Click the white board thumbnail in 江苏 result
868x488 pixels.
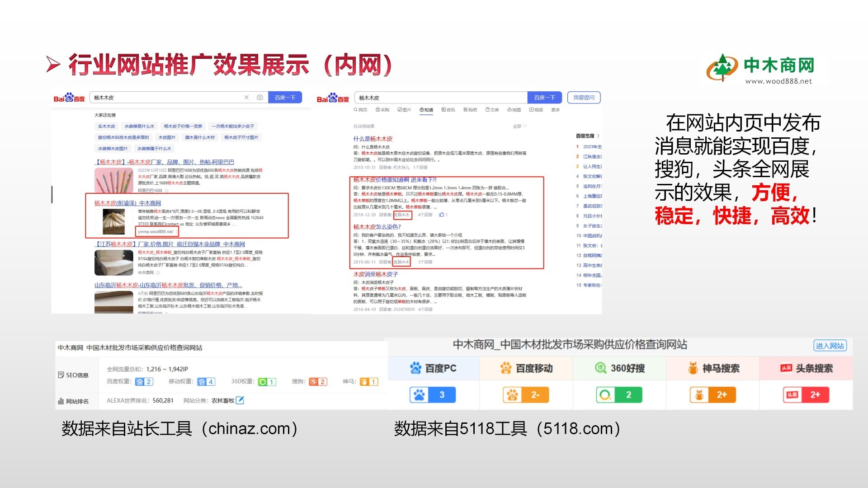tap(114, 263)
